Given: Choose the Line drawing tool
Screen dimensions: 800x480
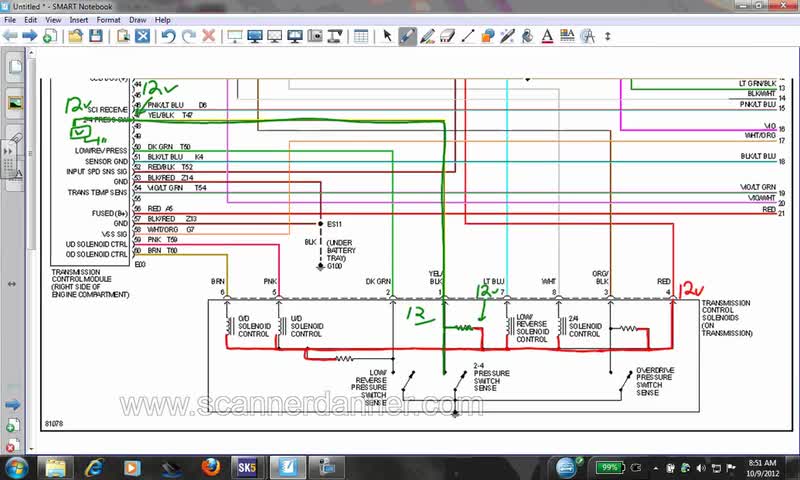Looking at the screenshot, I should click(467, 36).
